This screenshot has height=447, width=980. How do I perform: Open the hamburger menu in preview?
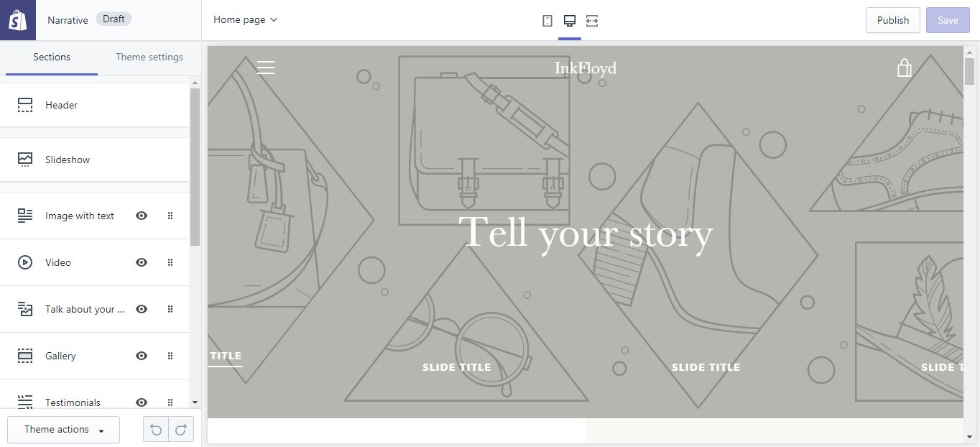pyautogui.click(x=266, y=68)
